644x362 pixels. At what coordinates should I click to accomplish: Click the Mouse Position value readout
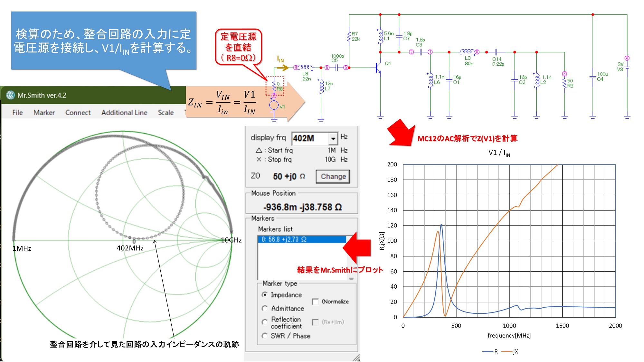pos(302,207)
